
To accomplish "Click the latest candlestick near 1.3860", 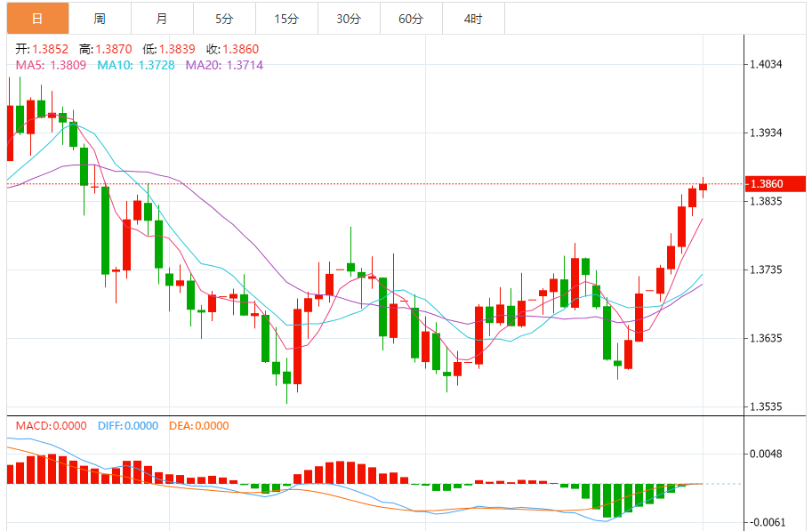I will (x=703, y=187).
